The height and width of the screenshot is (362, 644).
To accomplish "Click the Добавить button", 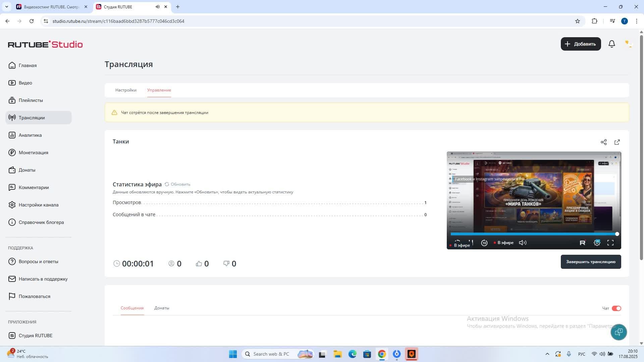I will click(x=581, y=44).
